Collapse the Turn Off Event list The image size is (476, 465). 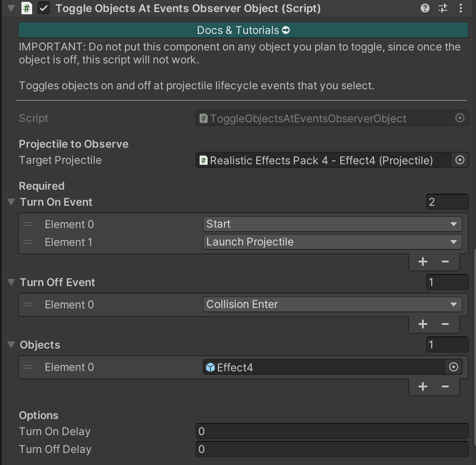pos(12,282)
